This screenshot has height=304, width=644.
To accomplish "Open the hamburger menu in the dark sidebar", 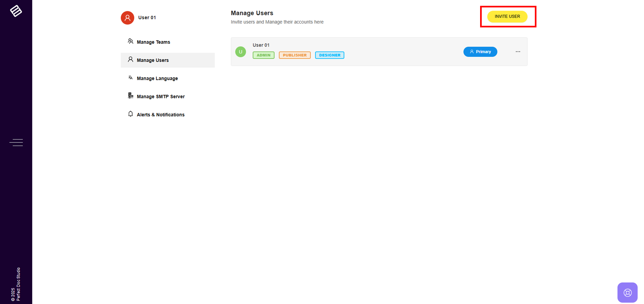I will [16, 142].
